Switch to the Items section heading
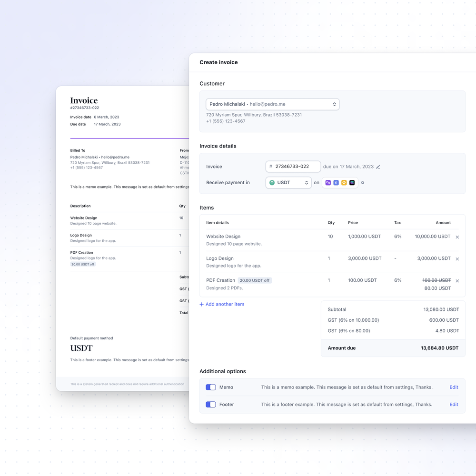Image resolution: width=476 pixels, height=476 pixels. (207, 208)
